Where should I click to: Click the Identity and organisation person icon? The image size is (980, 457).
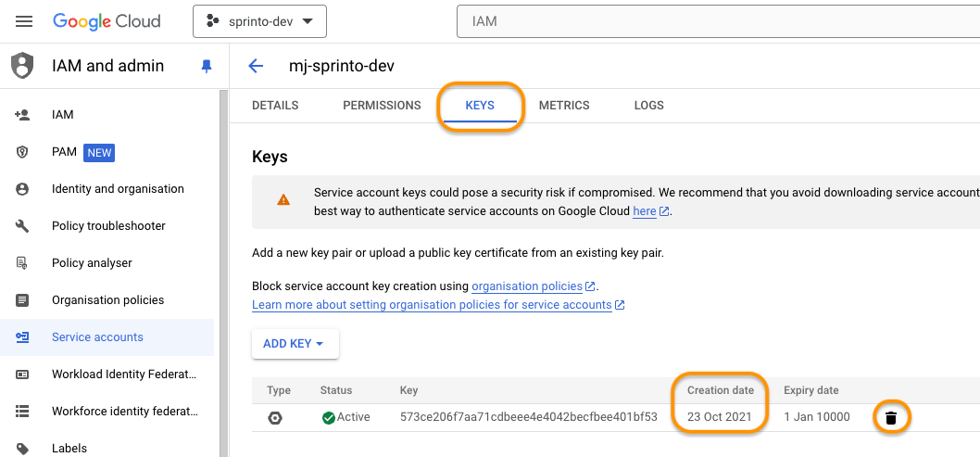[x=22, y=189]
